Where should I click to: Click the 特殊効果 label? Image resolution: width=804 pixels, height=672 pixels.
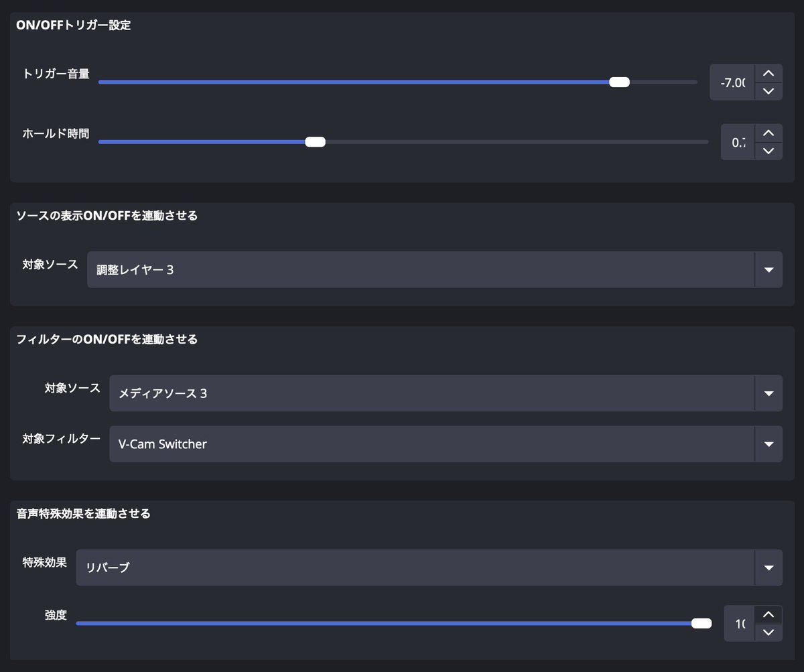(45, 563)
